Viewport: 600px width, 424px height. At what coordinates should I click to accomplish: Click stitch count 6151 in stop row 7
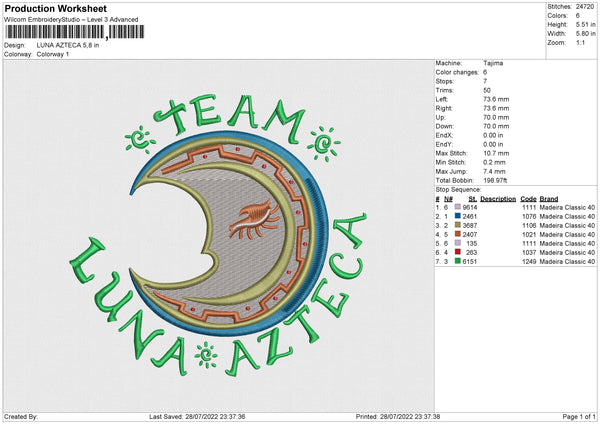pyautogui.click(x=470, y=261)
